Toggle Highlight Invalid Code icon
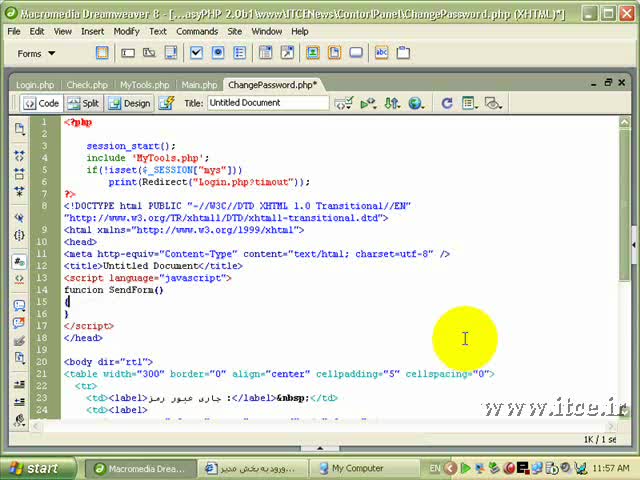Screen dimensions: 640x480 [x=19, y=280]
